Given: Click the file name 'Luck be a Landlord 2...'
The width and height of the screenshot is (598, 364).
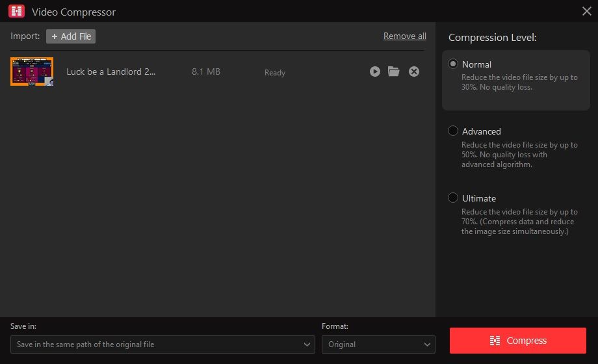Looking at the screenshot, I should click(111, 71).
